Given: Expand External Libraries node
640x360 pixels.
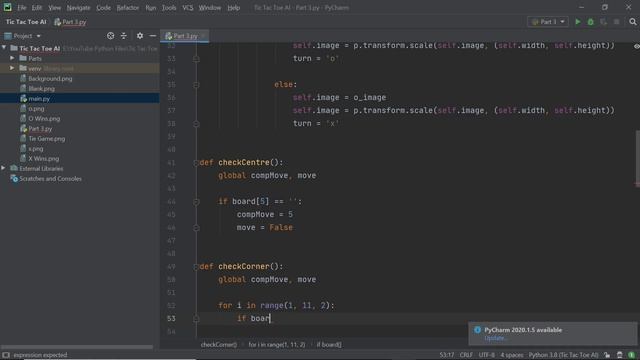Looking at the screenshot, I should click(3, 168).
